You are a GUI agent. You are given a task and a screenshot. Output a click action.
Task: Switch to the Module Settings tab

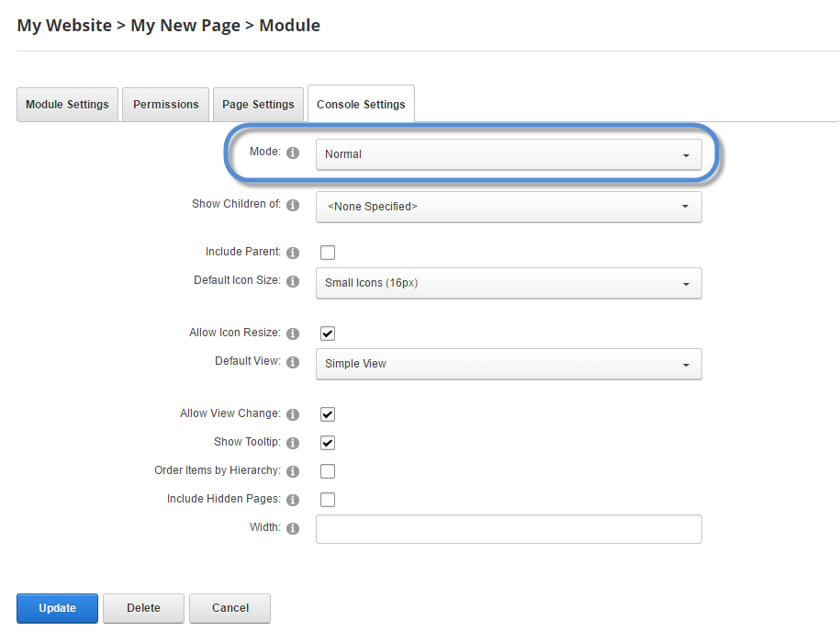[x=67, y=105]
